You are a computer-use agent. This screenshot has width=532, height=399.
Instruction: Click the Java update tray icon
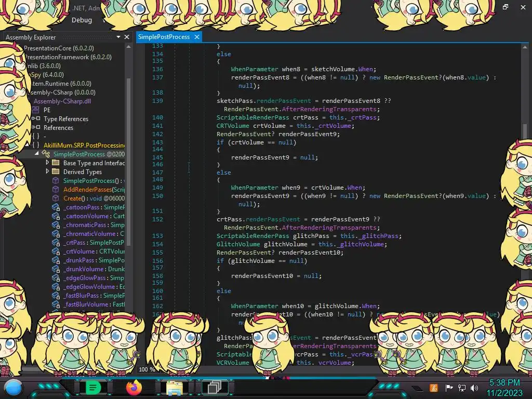[434, 388]
